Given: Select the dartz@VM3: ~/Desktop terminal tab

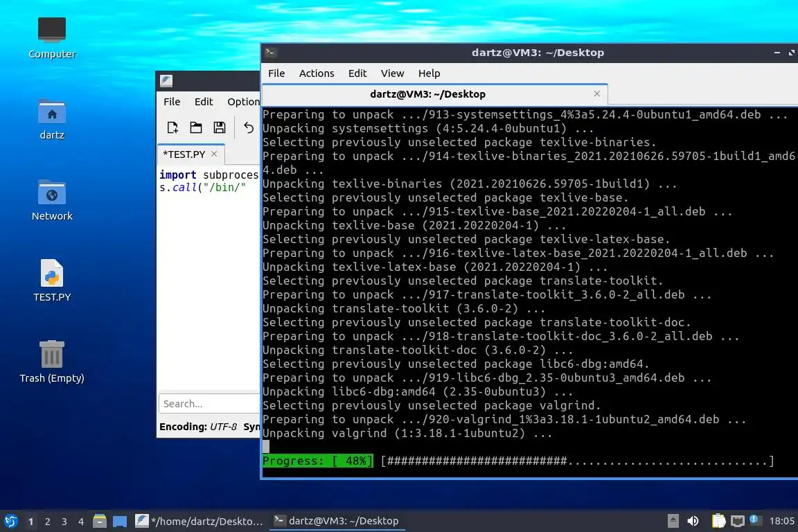Looking at the screenshot, I should (x=435, y=94).
